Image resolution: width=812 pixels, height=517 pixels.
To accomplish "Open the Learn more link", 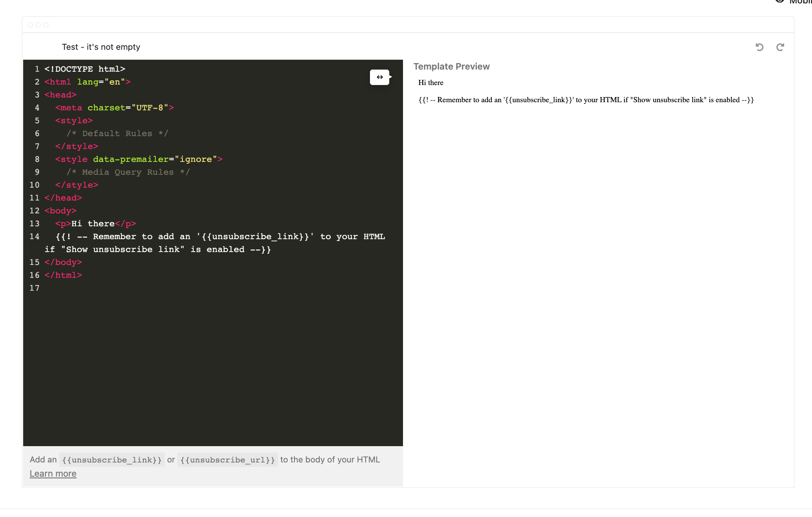I will point(53,474).
